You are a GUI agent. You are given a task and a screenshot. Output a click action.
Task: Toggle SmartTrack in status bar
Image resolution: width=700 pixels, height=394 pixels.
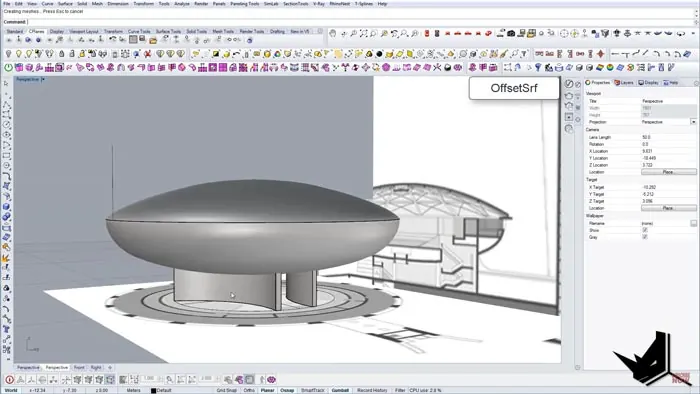pos(312,390)
